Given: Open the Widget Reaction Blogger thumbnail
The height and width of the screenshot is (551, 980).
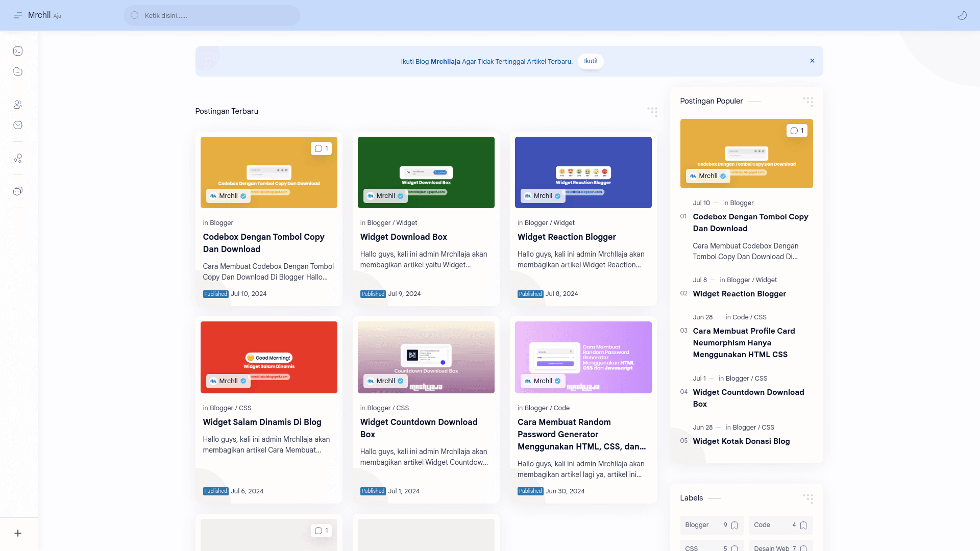Looking at the screenshot, I should tap(583, 172).
